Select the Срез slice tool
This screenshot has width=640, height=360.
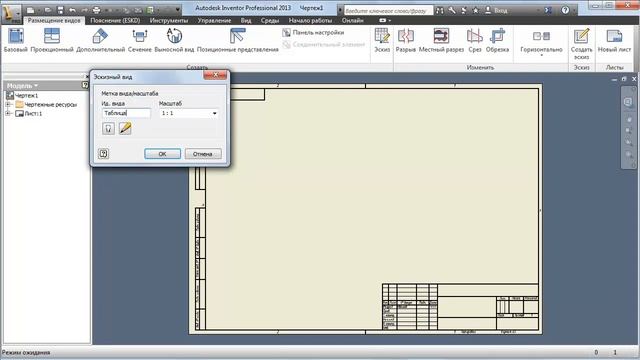pyautogui.click(x=475, y=40)
